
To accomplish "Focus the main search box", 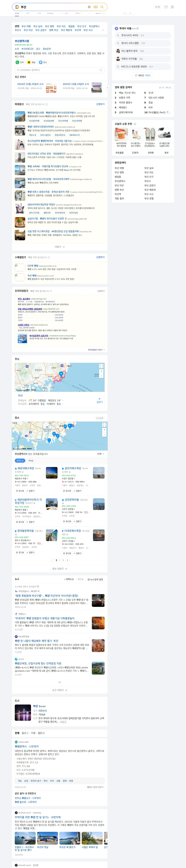I will (x=53, y=7).
